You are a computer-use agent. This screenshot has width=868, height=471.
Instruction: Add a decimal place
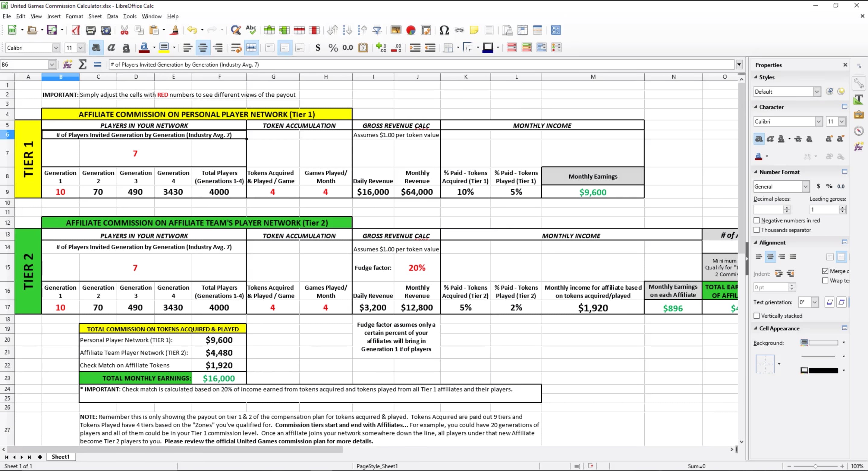pos(381,48)
